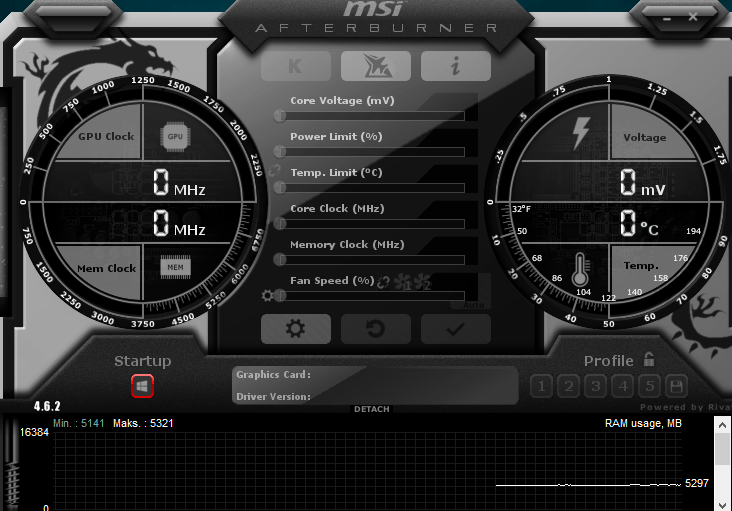Select fan 1 icon
Screen dimensions: 732x511
[x=402, y=282]
